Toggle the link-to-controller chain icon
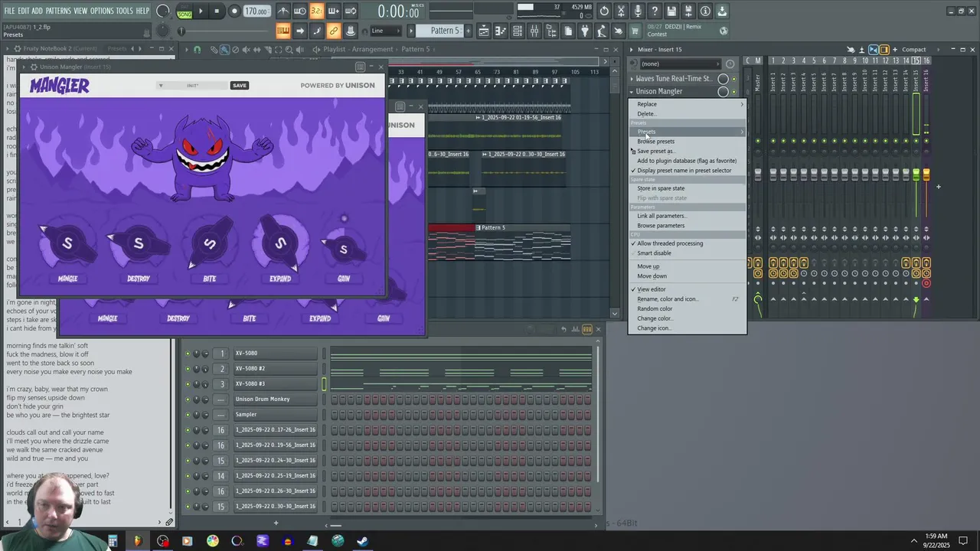The image size is (980, 551). [334, 31]
